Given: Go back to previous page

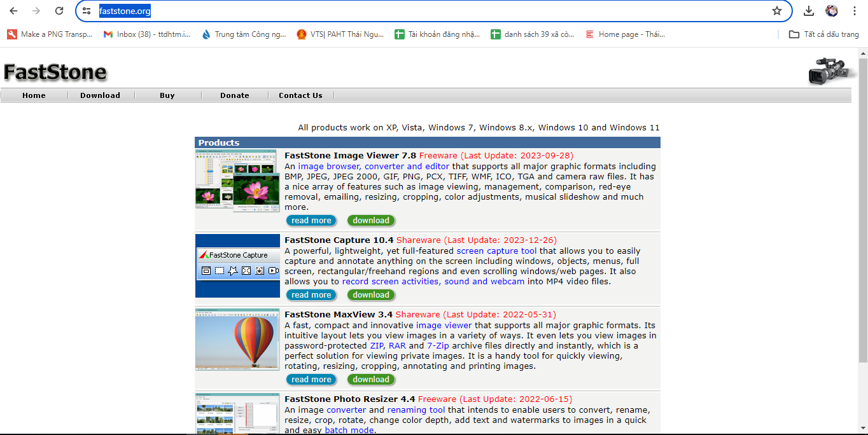Looking at the screenshot, I should (13, 11).
